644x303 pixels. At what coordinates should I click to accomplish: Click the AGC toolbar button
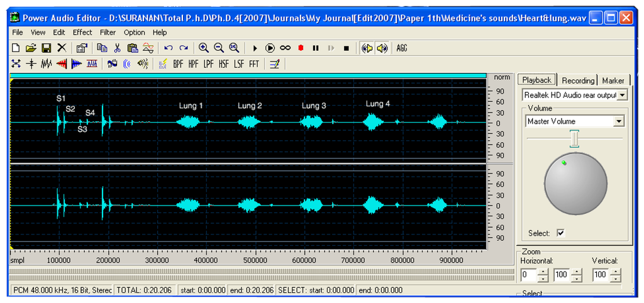coord(402,48)
